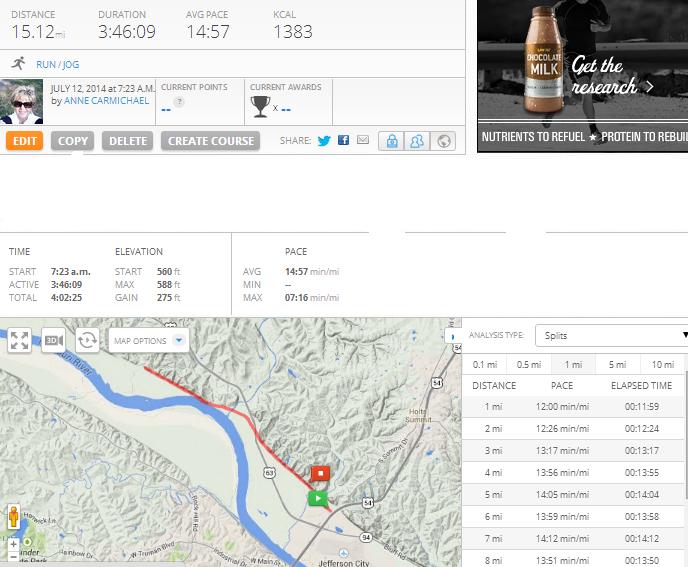This screenshot has width=688, height=567.
Task: Click the green start marker on map
Action: 318,497
